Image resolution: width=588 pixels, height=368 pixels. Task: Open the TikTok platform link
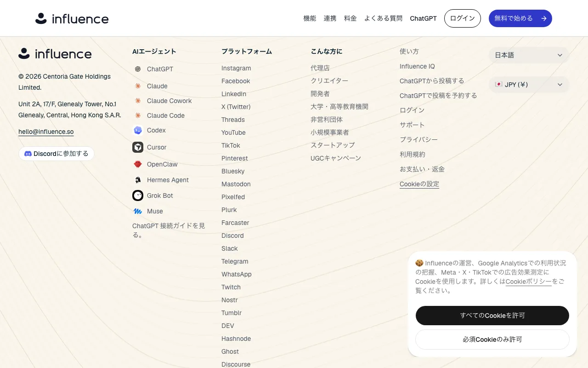click(x=231, y=145)
